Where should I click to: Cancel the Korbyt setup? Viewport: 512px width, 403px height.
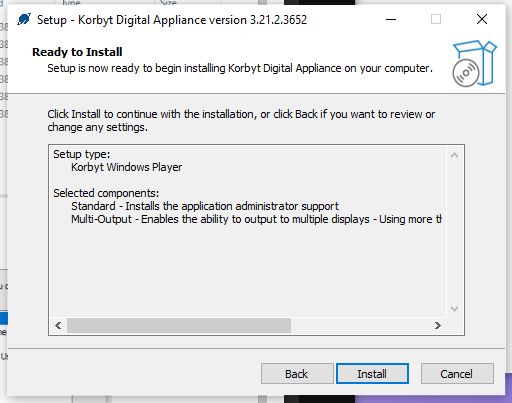click(x=457, y=374)
